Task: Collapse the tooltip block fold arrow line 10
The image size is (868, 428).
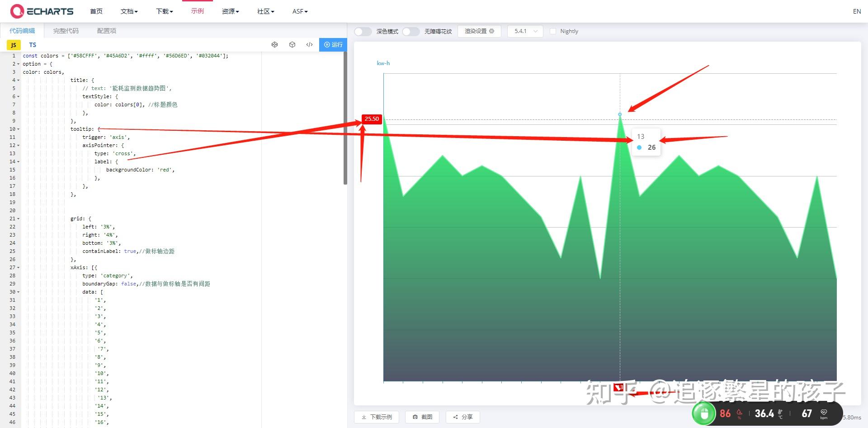Action: pos(18,129)
